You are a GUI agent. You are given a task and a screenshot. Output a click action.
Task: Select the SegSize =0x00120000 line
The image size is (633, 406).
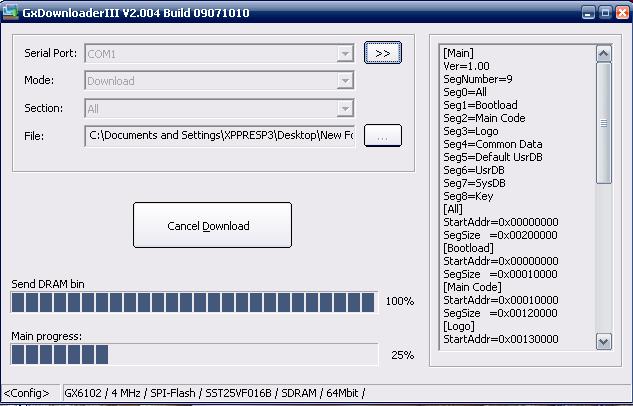[500, 313]
